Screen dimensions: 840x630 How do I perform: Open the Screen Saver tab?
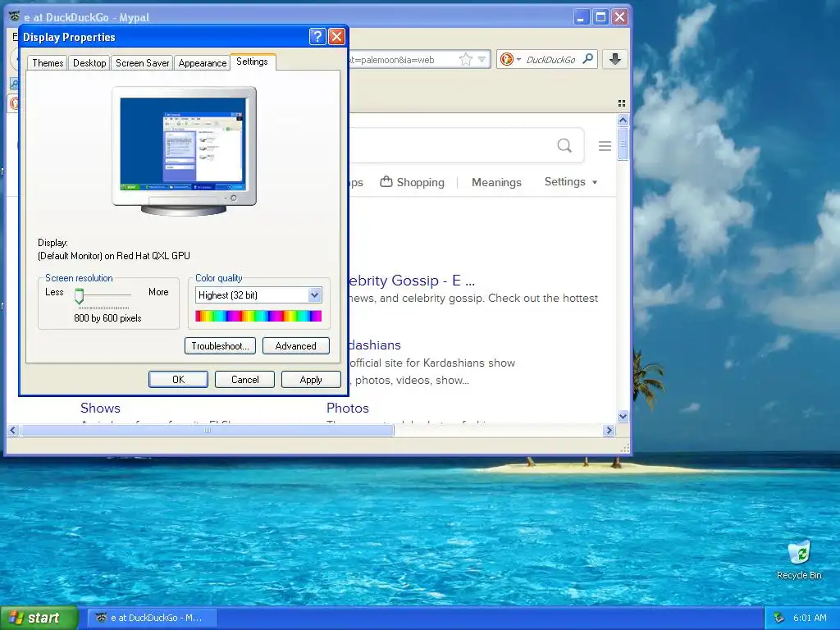click(142, 62)
